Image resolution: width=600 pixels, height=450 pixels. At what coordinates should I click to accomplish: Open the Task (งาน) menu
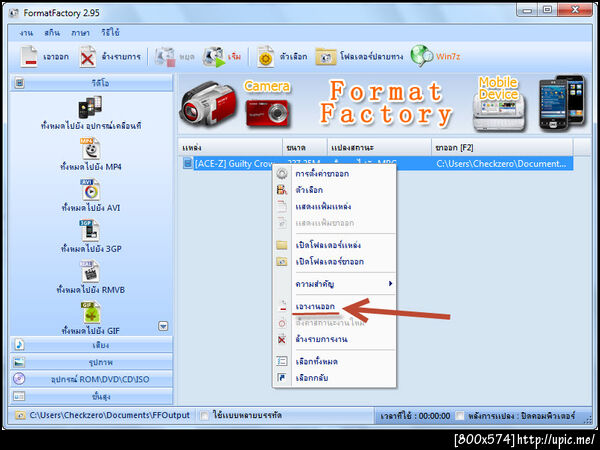coord(26,33)
